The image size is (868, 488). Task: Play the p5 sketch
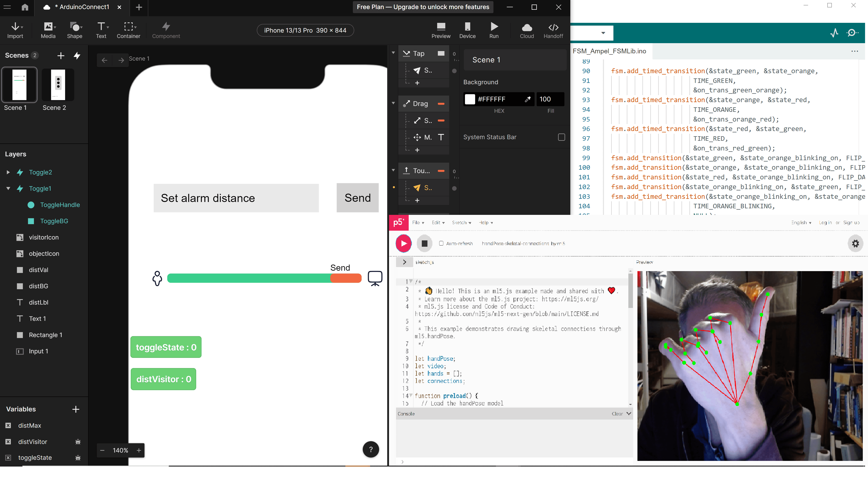(404, 244)
